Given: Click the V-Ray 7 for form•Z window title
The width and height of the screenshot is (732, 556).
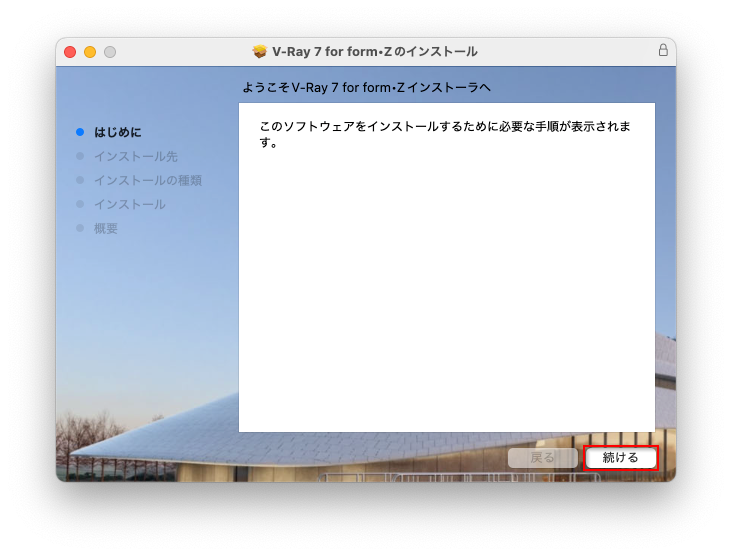Looking at the screenshot, I should [375, 51].
